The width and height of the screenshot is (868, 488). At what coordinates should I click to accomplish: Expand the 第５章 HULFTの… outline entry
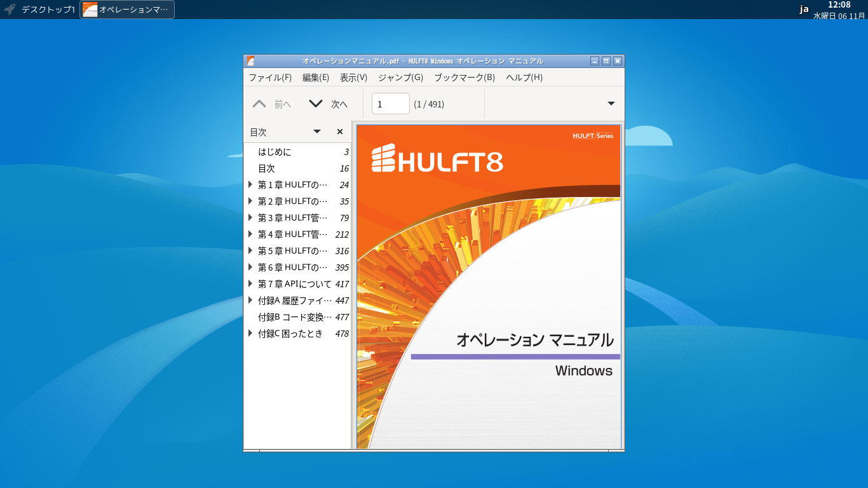250,251
